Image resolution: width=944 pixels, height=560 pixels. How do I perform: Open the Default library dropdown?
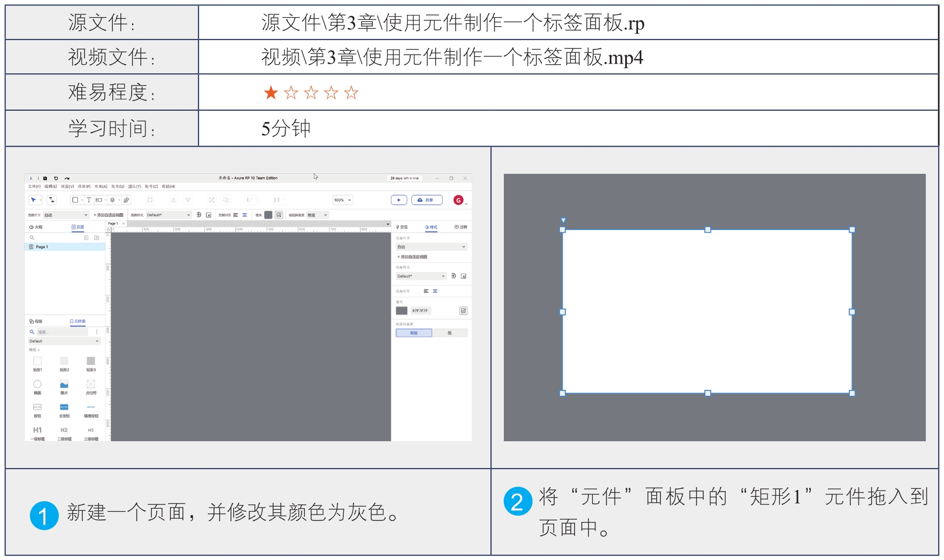[64, 341]
